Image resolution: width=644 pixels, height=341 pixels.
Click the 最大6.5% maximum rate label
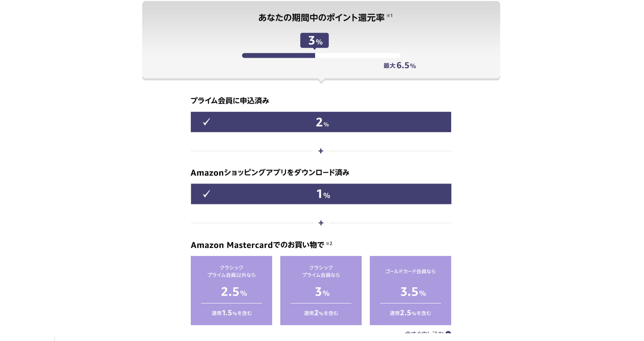[x=399, y=66]
